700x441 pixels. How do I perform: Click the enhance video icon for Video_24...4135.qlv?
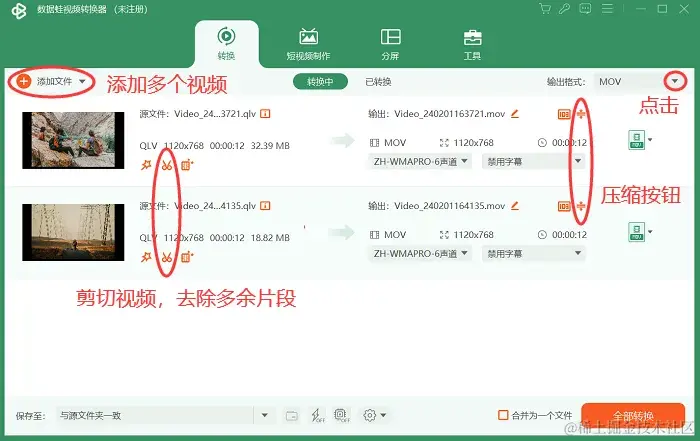click(187, 257)
